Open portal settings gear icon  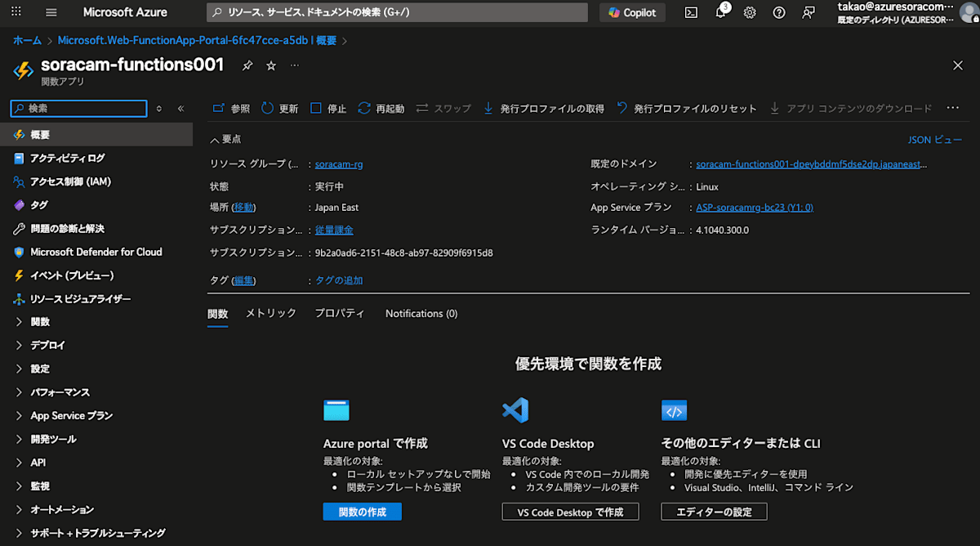tap(750, 12)
